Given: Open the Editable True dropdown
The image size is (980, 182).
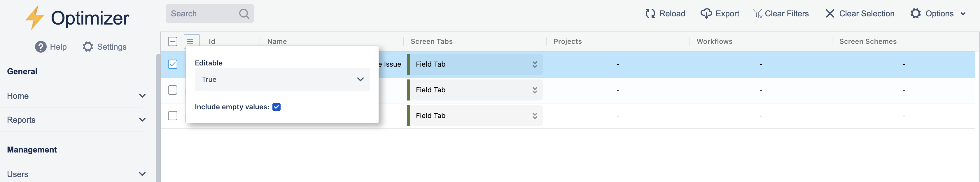Looking at the screenshot, I should pos(282,79).
